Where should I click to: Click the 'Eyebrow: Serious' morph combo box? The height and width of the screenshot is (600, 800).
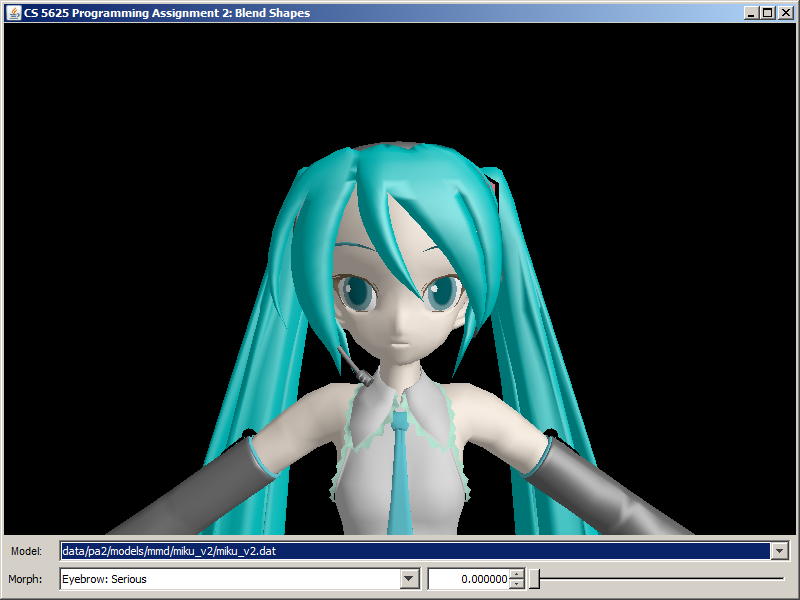coord(229,578)
